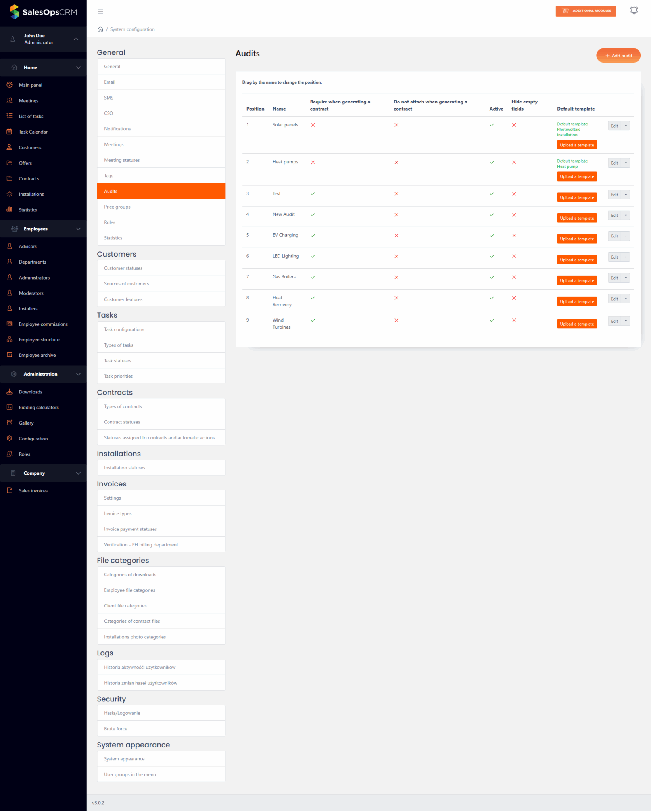Select Price groups in General settings

(117, 207)
